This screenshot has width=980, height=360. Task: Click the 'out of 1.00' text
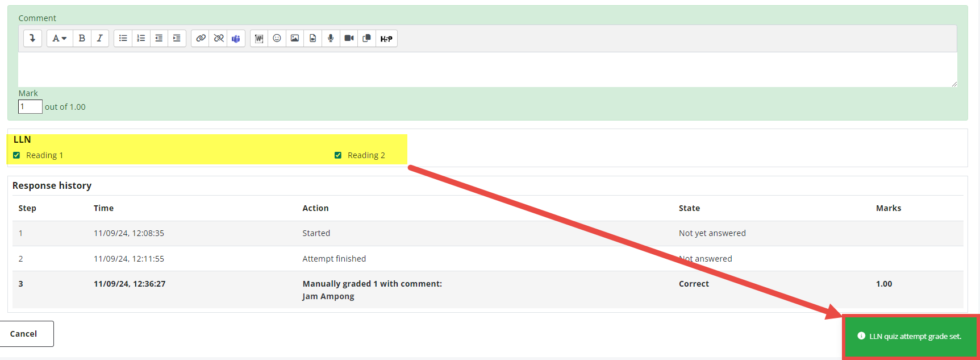pos(65,107)
